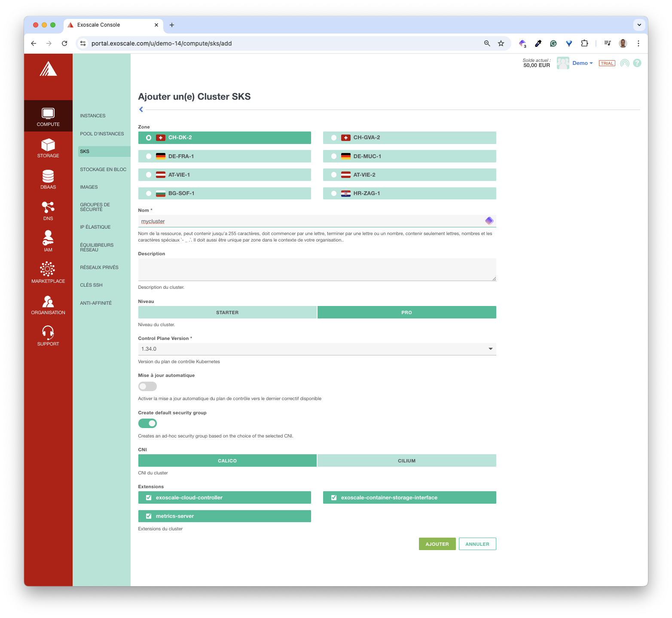Viewport: 672px width, 618px height.
Task: Click into the Description text area
Action: (x=317, y=269)
